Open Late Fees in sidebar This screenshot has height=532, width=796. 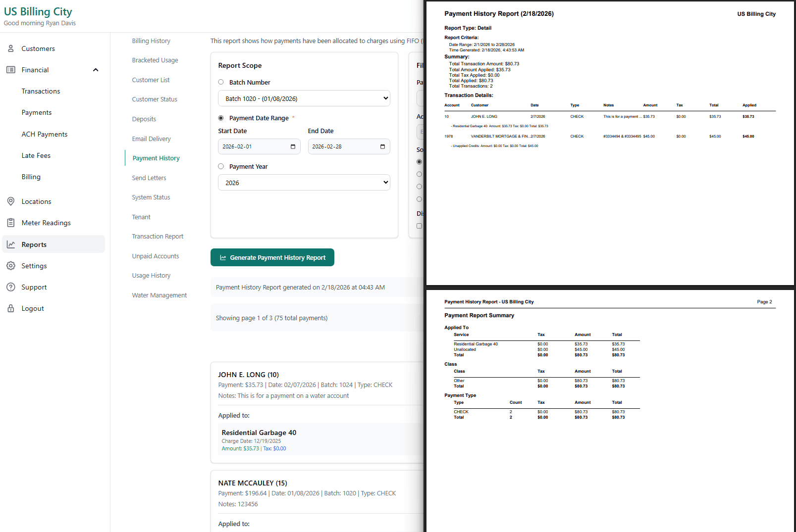click(36, 155)
